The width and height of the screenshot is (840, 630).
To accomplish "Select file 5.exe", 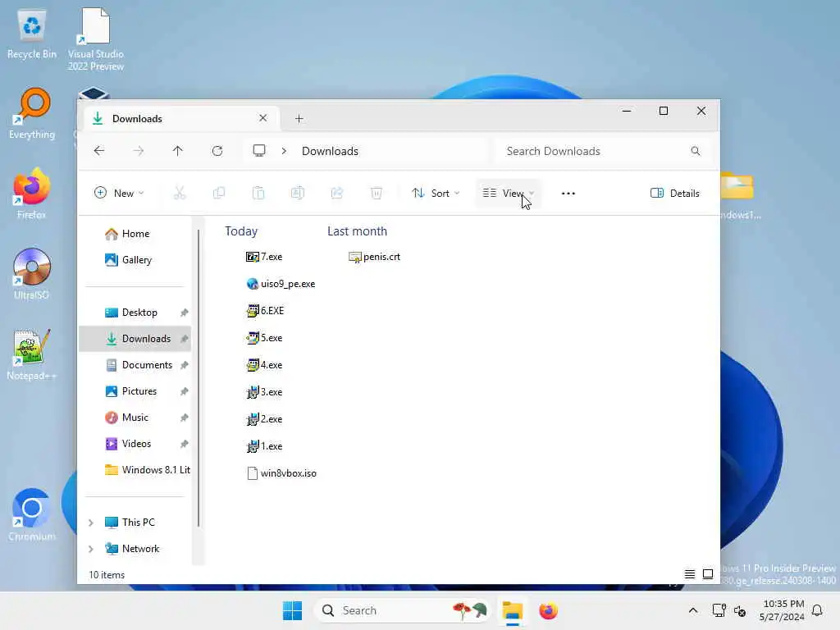I will coord(263,338).
